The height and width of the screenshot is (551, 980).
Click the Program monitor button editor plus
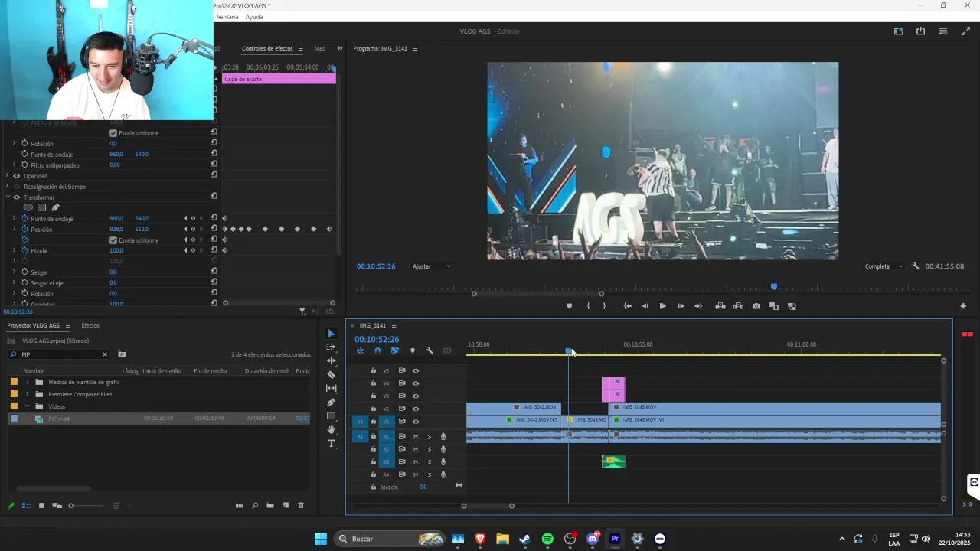[963, 306]
